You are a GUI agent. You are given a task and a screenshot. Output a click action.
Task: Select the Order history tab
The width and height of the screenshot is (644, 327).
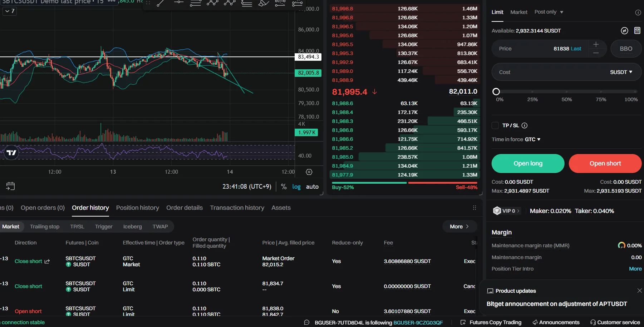click(x=90, y=208)
